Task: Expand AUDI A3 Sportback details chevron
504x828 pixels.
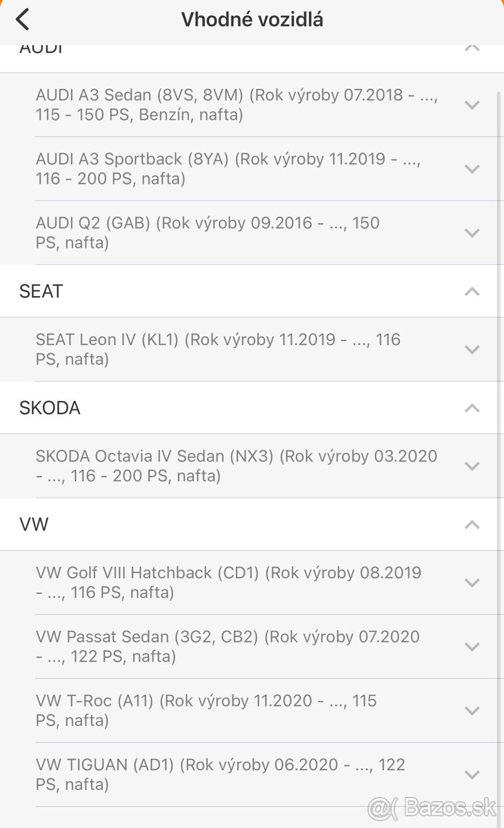Action: (x=472, y=169)
